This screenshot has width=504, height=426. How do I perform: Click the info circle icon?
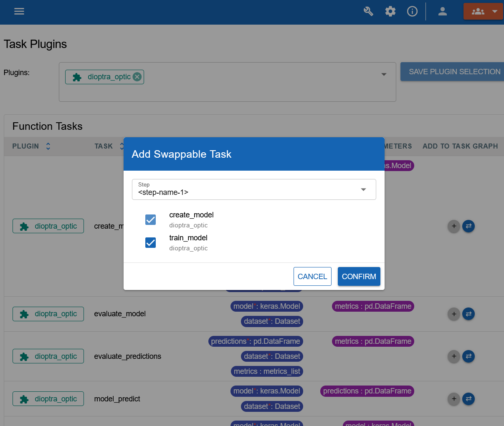[412, 12]
